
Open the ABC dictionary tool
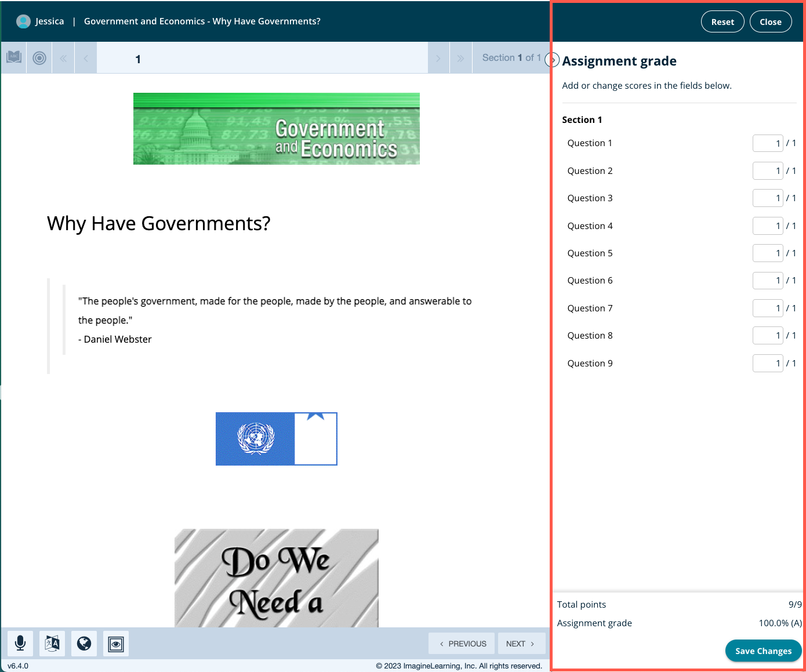point(13,57)
